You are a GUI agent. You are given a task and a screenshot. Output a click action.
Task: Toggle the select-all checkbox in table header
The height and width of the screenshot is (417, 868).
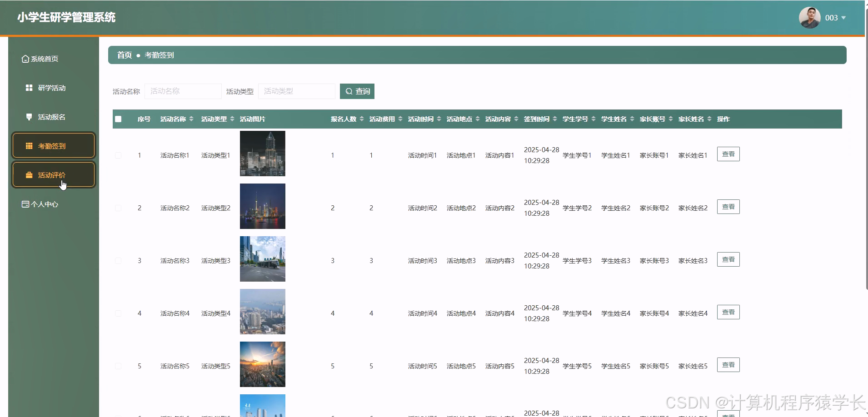pyautogui.click(x=118, y=119)
